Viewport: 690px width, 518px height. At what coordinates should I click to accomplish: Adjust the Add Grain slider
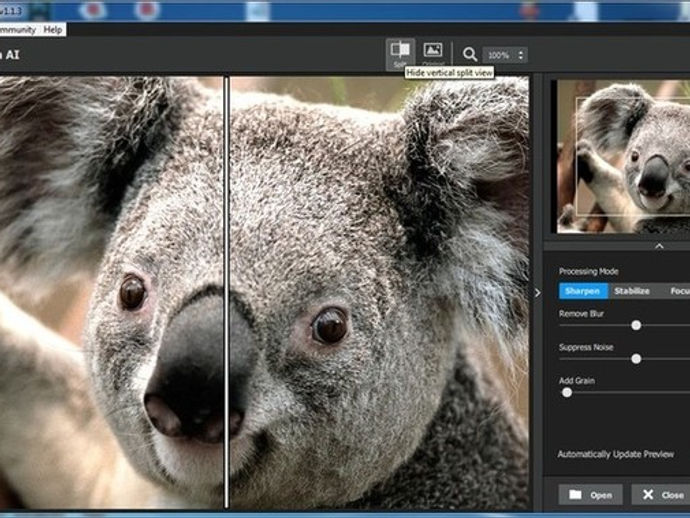pos(567,392)
